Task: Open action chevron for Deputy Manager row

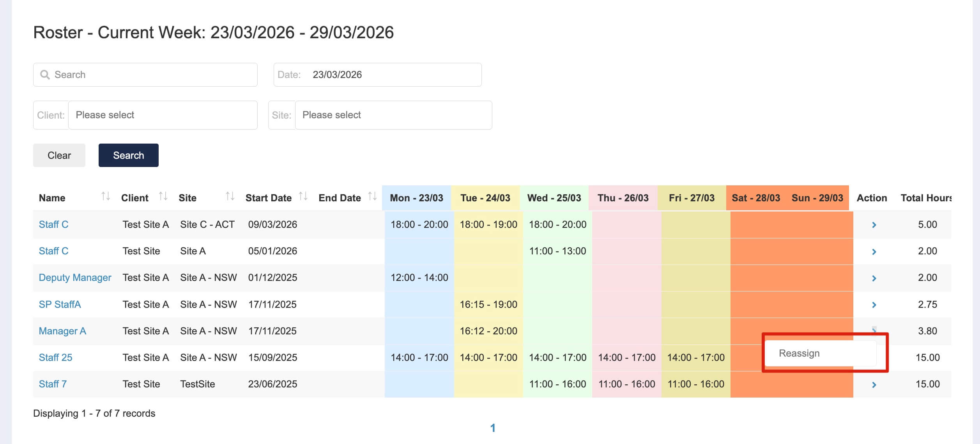Action: coord(874,278)
